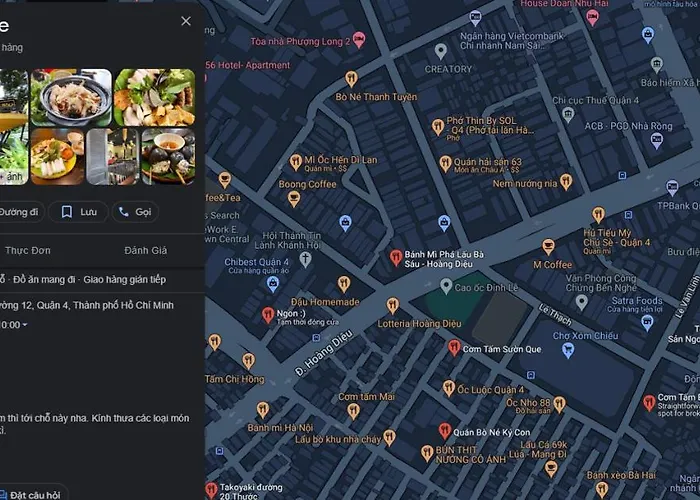
Task: Select the Ngân hàng Vietcombank branch pin
Action: point(475,18)
